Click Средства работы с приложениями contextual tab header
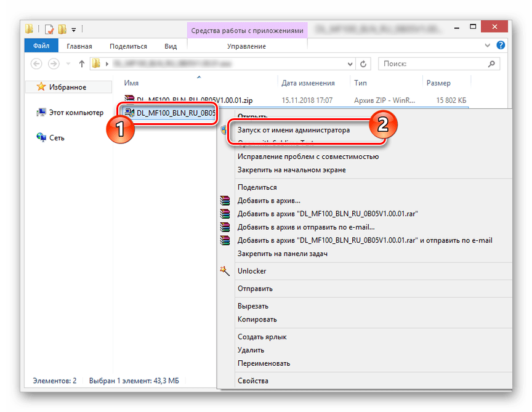The height and width of the screenshot is (412, 532). 247,31
